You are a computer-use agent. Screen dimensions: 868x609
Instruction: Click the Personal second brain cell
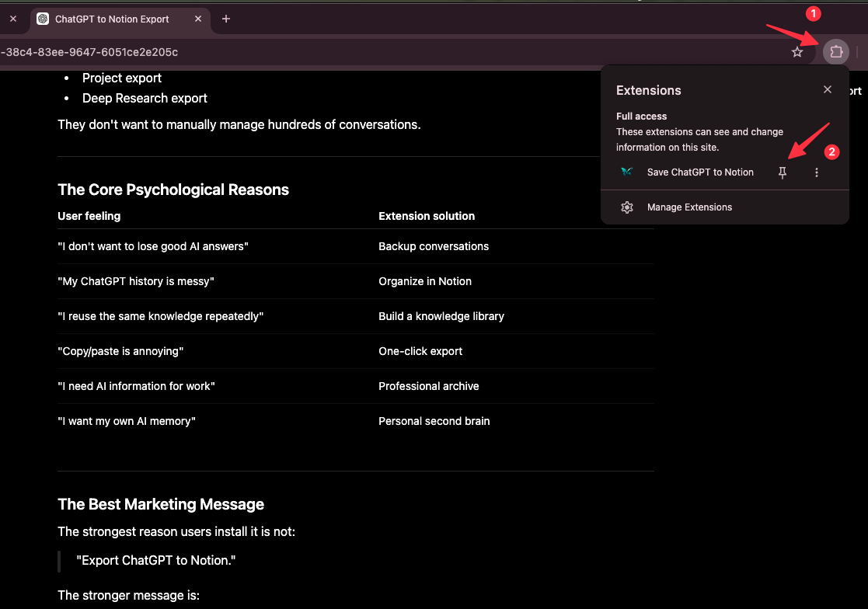[x=434, y=422]
